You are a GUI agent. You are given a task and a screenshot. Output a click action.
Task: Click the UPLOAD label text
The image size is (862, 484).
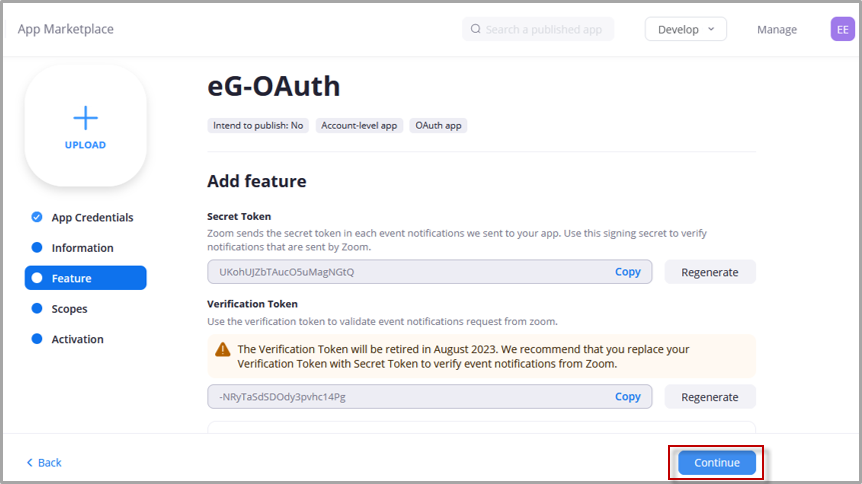(85, 145)
